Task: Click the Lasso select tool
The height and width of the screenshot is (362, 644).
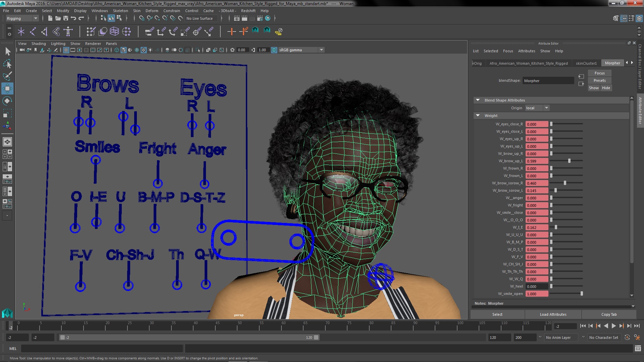Action: point(7,64)
